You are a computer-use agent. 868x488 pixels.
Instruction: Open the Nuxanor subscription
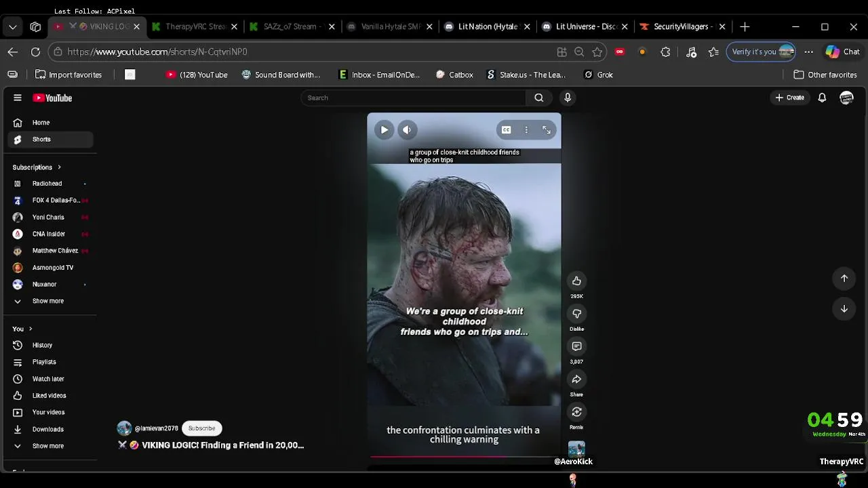tap(50, 284)
